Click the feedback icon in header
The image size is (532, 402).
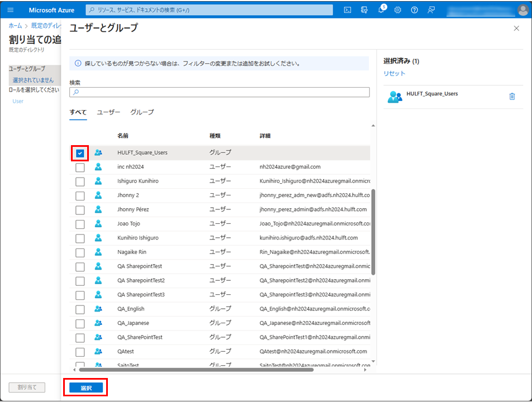point(431,10)
